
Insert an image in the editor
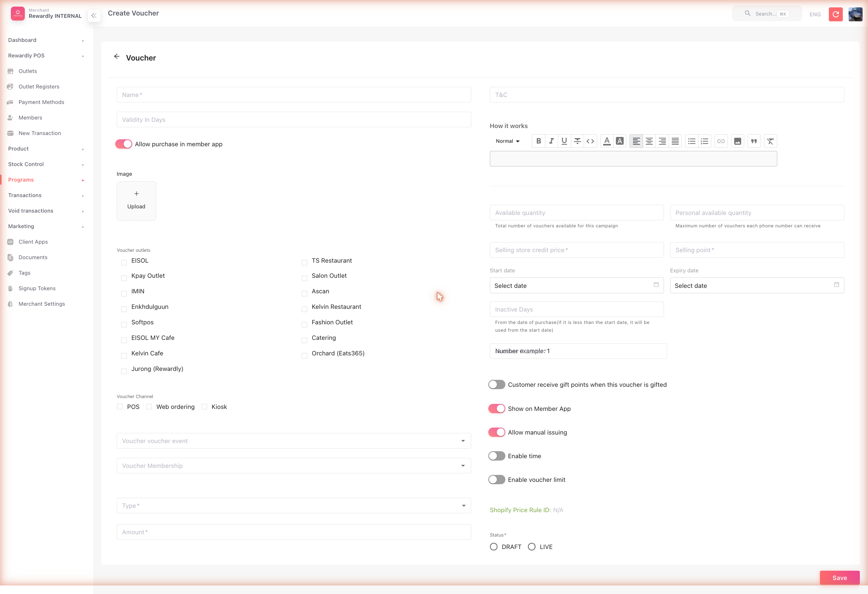pyautogui.click(x=738, y=141)
